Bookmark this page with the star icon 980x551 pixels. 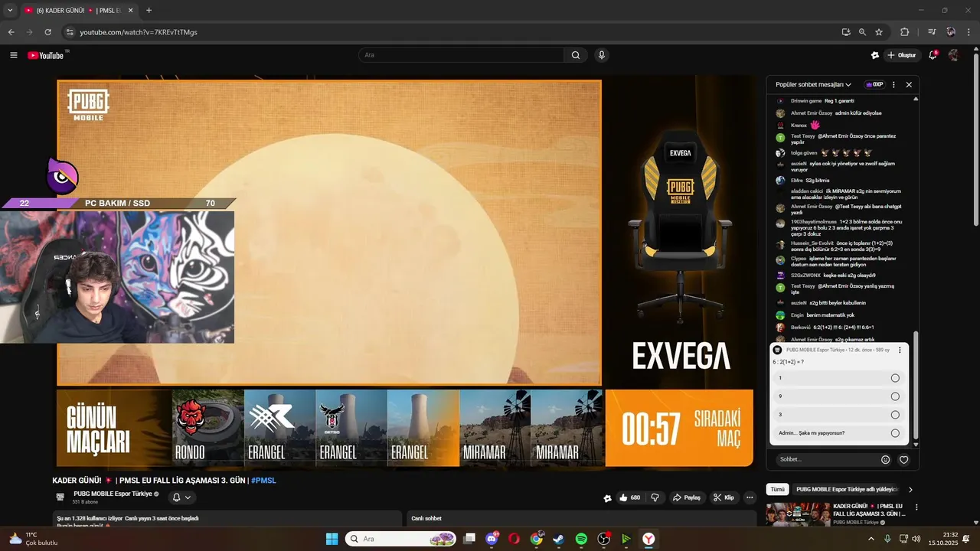(x=879, y=32)
